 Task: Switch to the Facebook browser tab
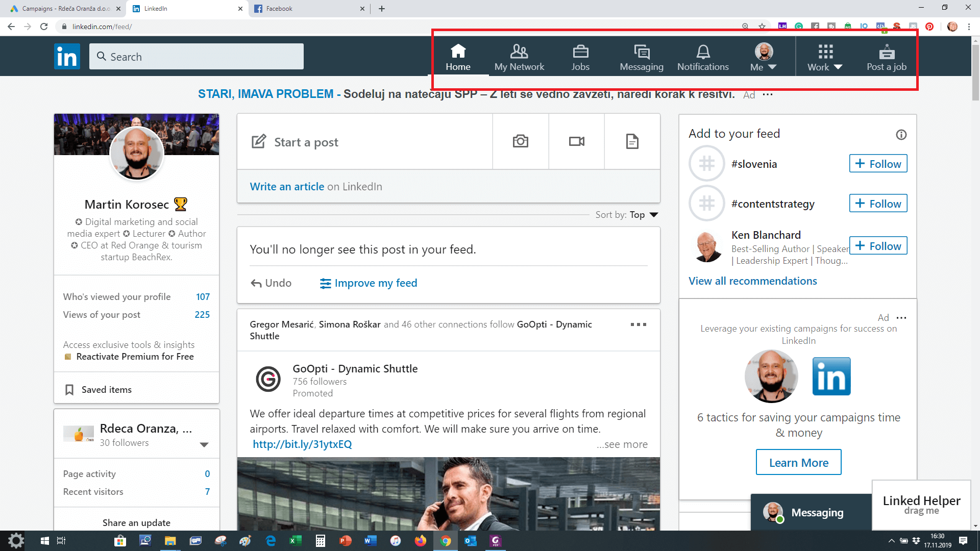pos(306,9)
